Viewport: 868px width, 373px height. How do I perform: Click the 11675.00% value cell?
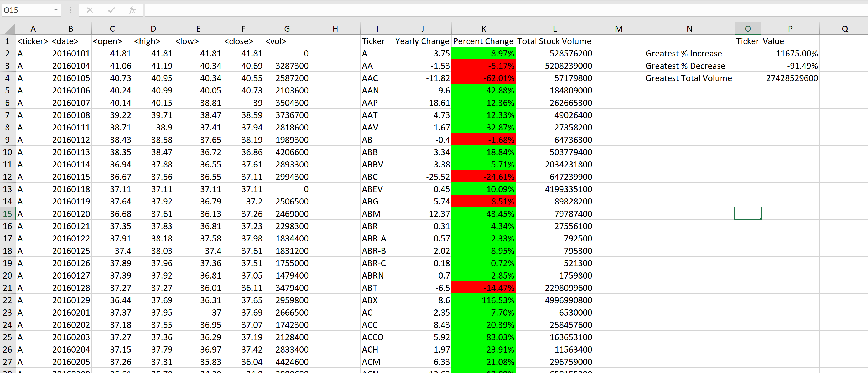[790, 54]
